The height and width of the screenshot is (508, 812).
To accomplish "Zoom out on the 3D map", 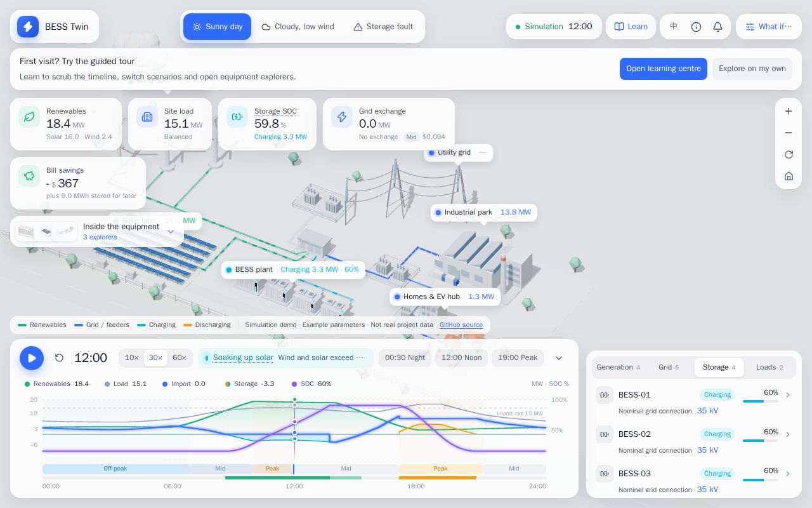I will pos(789,133).
